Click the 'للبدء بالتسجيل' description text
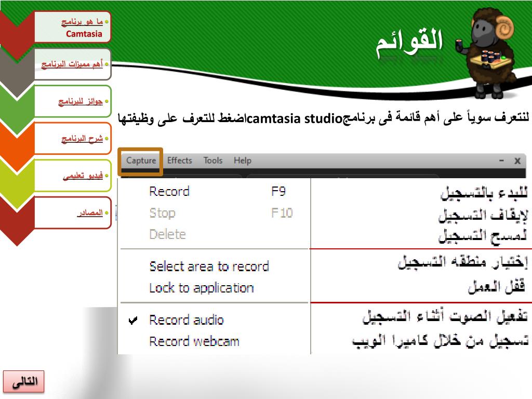 484,193
